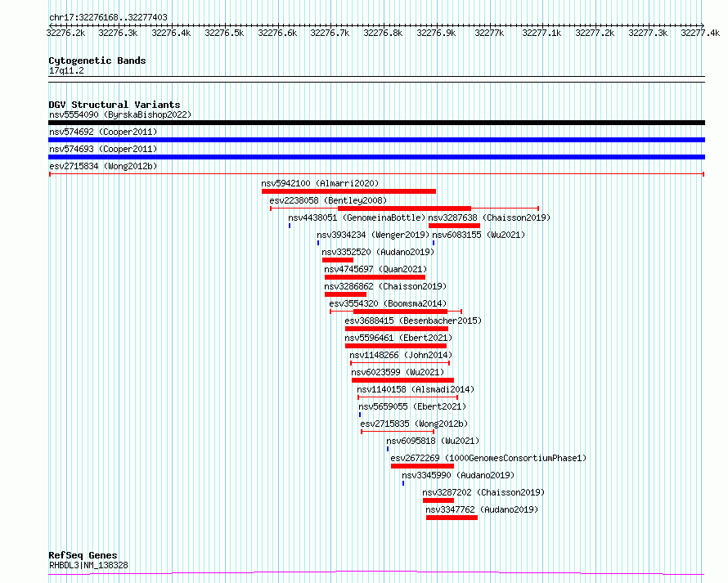
Task: Open nsv3286862 (Chaisson2019) label
Action: [385, 286]
